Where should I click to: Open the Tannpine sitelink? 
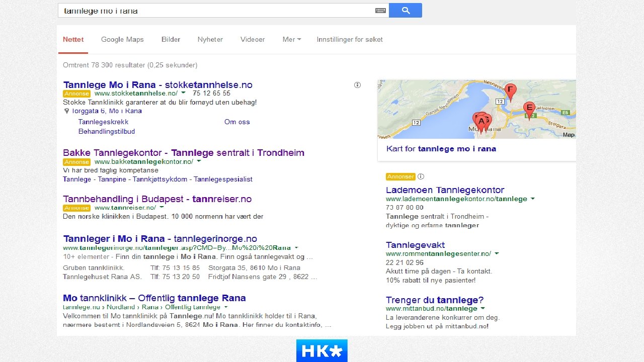tap(113, 179)
